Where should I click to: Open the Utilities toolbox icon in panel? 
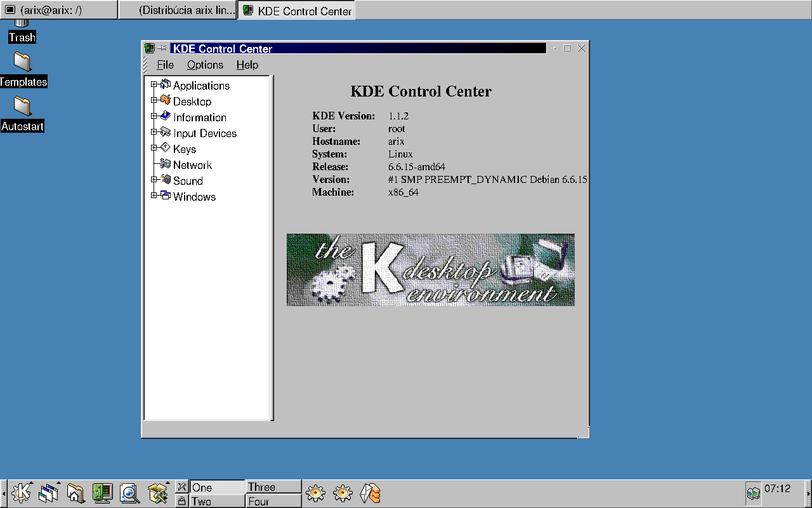[157, 493]
